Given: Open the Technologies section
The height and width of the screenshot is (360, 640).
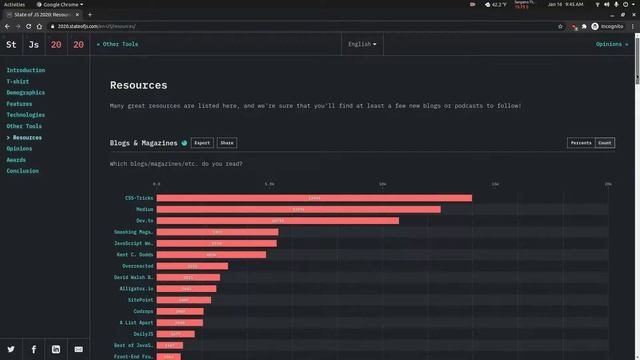Looking at the screenshot, I should (x=26, y=115).
